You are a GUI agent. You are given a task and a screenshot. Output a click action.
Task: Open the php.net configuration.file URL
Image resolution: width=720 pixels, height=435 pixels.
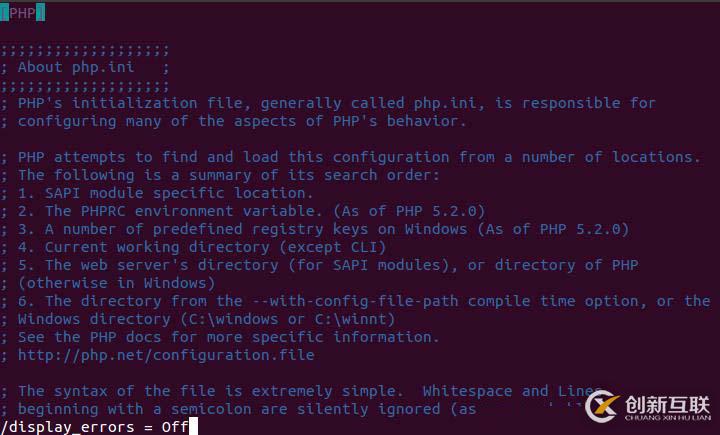pos(166,355)
